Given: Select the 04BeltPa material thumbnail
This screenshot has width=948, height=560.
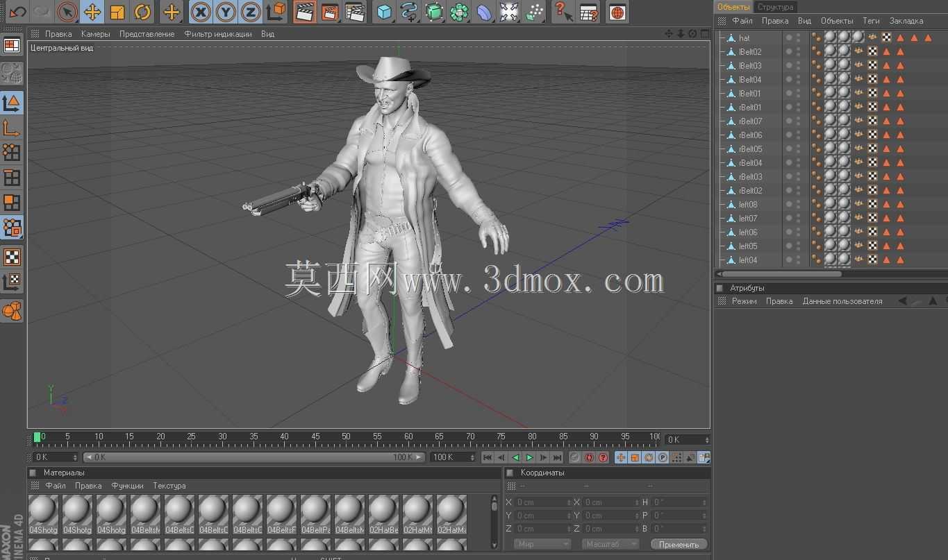Looking at the screenshot, I should coord(315,514).
